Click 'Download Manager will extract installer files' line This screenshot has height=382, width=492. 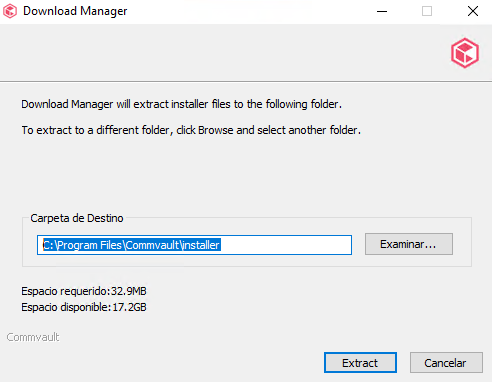point(182,104)
